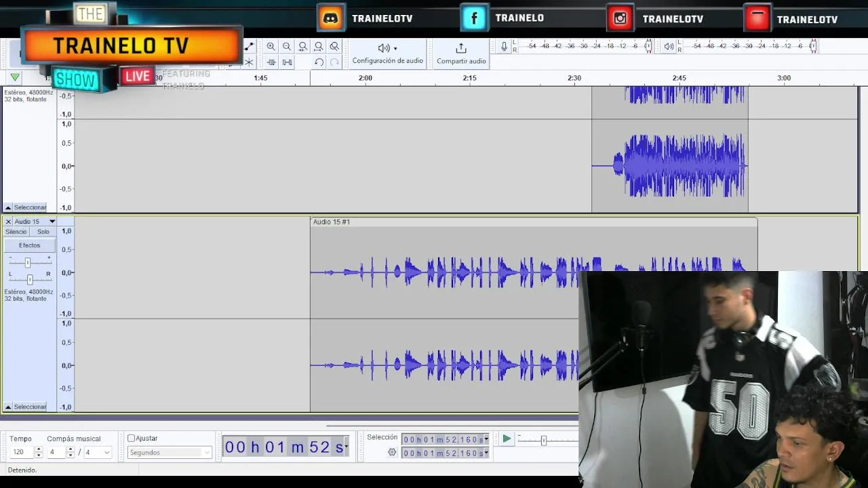Open the Discord TRAINELOTV icon
This screenshot has height=488, width=868.
(x=331, y=18)
